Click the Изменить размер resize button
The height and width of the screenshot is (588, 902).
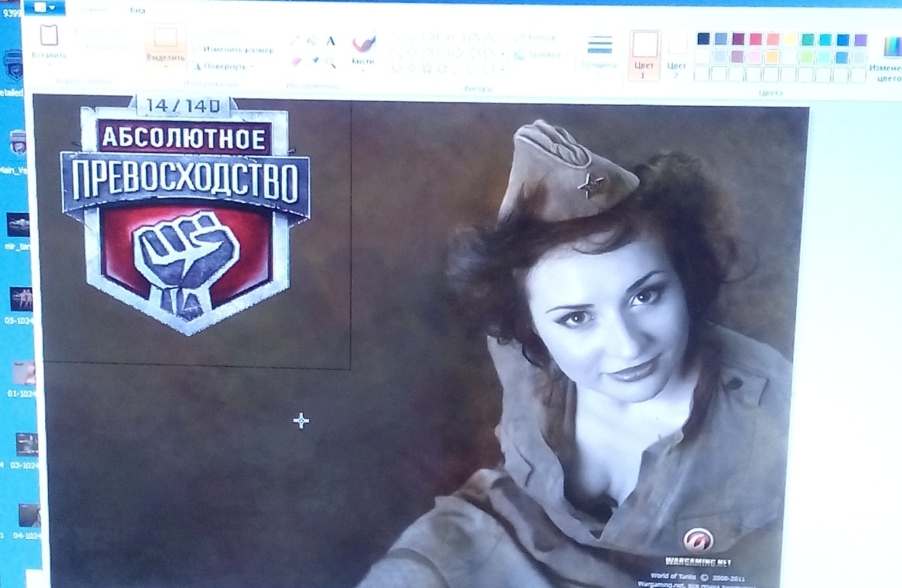(x=234, y=50)
